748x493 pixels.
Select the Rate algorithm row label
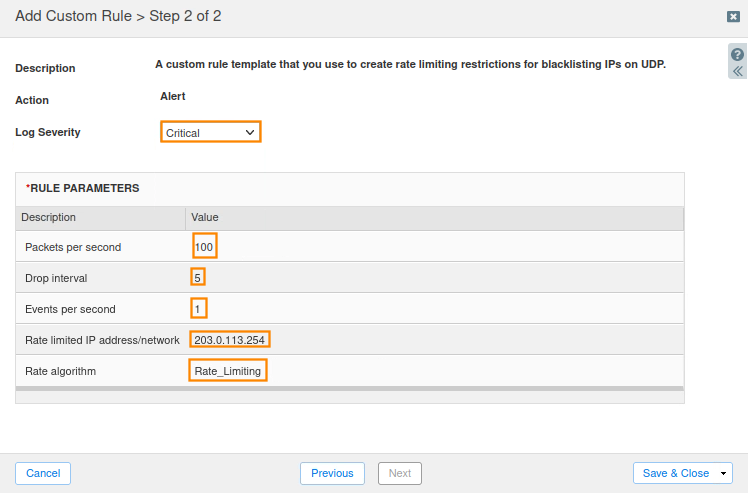pos(59,371)
